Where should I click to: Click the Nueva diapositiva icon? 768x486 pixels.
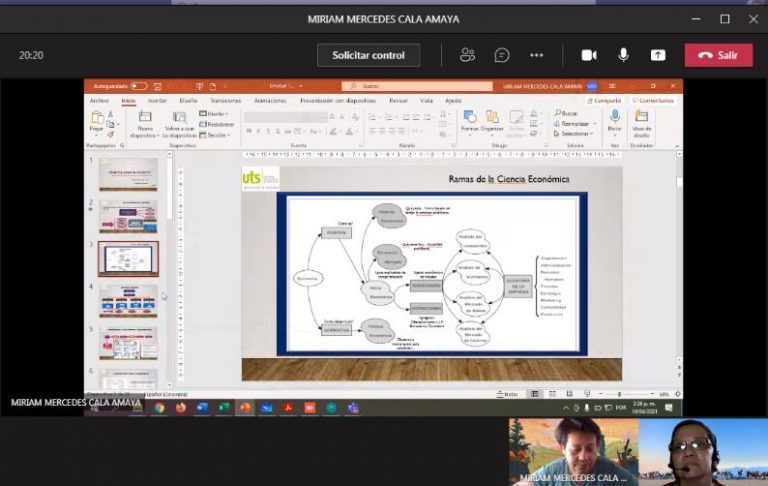click(x=145, y=118)
